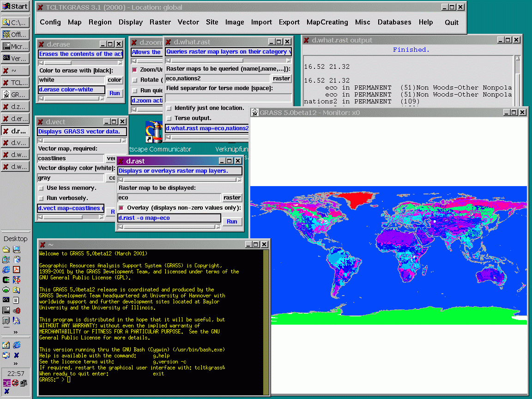
Task: Enable 'Identify just one location' checkbox
Action: click(x=169, y=108)
